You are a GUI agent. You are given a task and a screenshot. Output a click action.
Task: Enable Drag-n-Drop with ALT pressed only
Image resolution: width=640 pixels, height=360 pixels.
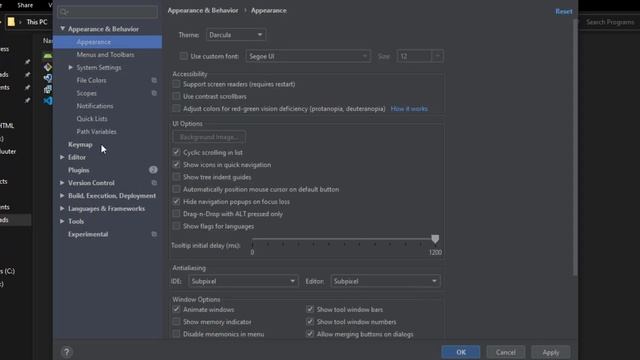(176, 213)
